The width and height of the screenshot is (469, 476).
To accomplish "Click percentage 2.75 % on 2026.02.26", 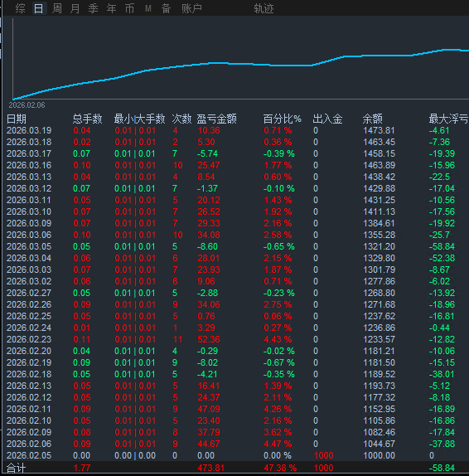I will (x=278, y=304).
